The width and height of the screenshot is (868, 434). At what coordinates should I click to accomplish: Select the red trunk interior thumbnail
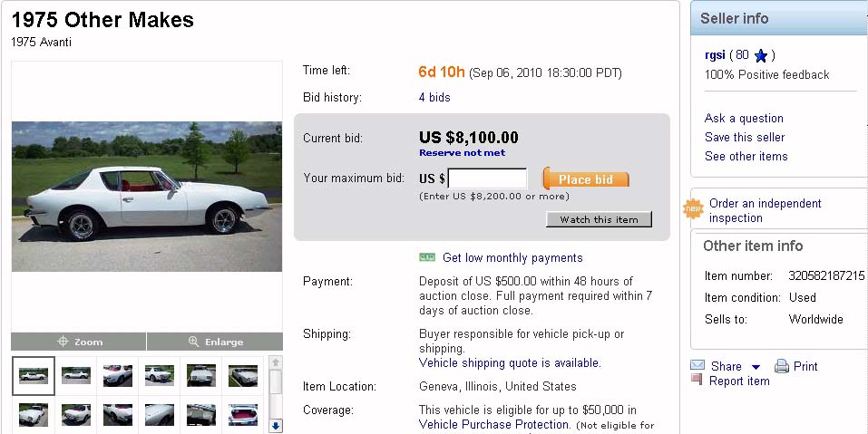point(243,414)
